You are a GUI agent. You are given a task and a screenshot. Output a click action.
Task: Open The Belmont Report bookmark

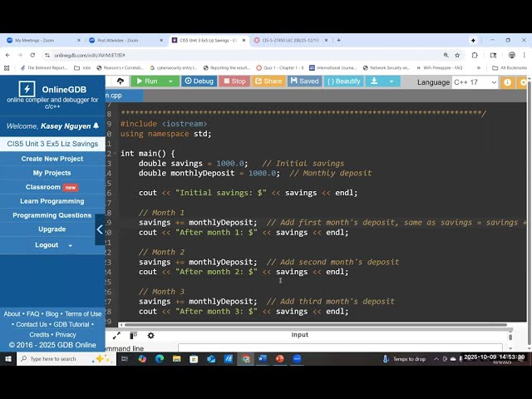44,68
